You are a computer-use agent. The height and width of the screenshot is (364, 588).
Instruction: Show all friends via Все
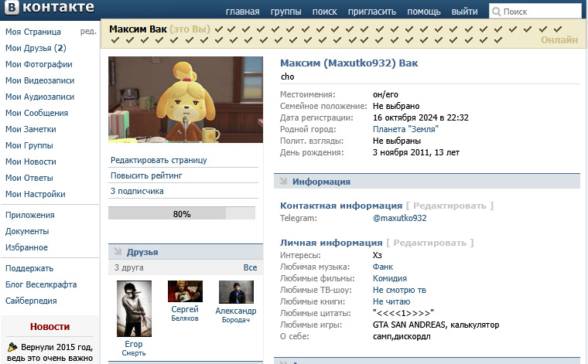250,267
